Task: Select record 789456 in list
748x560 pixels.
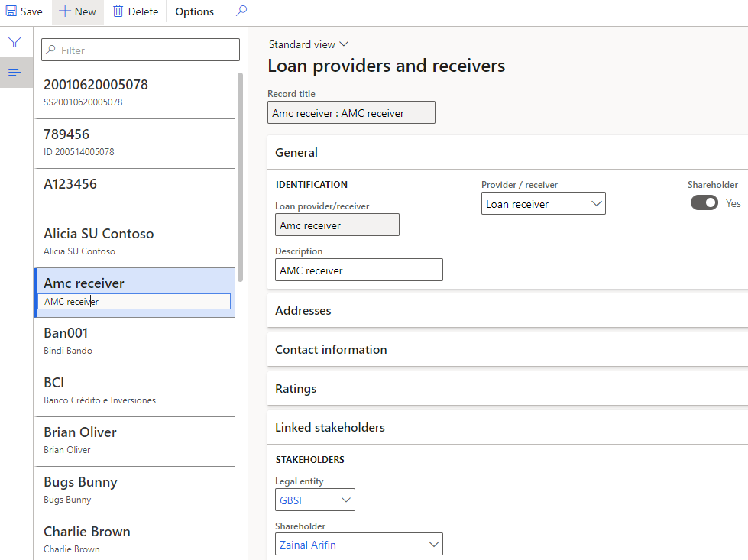Action: pos(134,143)
